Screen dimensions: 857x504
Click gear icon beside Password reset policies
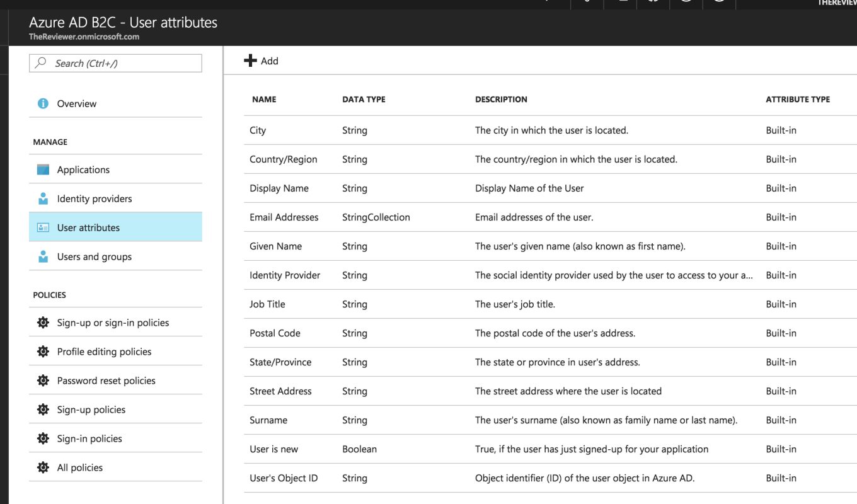(x=43, y=381)
